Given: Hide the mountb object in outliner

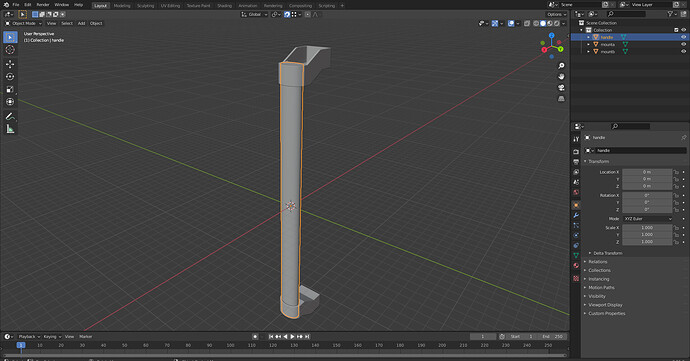Looking at the screenshot, I should tap(683, 52).
